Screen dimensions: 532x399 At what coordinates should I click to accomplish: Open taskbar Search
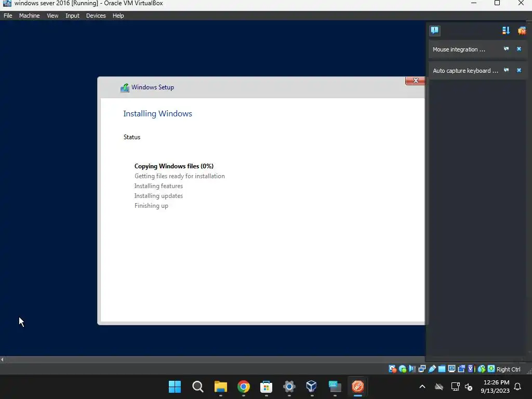tap(198, 387)
